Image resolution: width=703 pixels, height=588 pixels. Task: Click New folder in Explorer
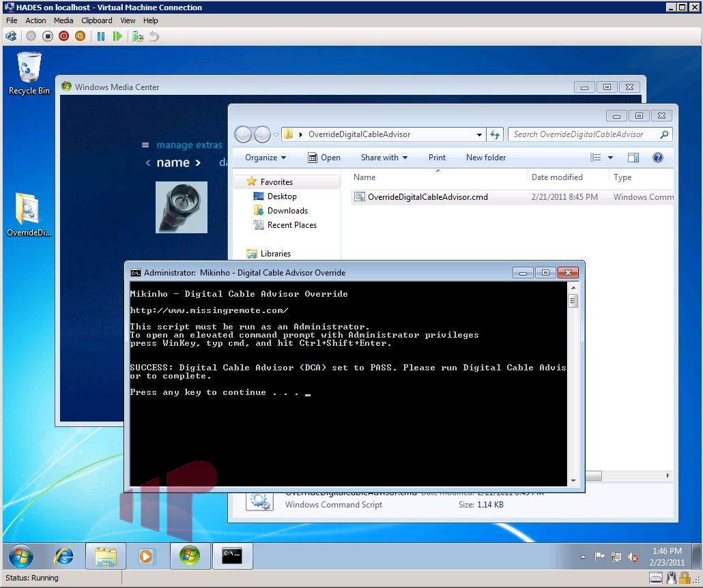[485, 158]
